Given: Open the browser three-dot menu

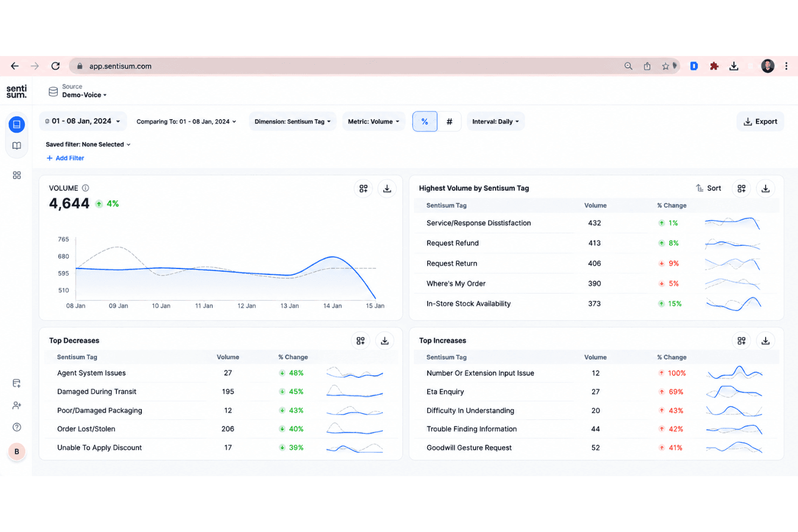Looking at the screenshot, I should click(x=786, y=66).
